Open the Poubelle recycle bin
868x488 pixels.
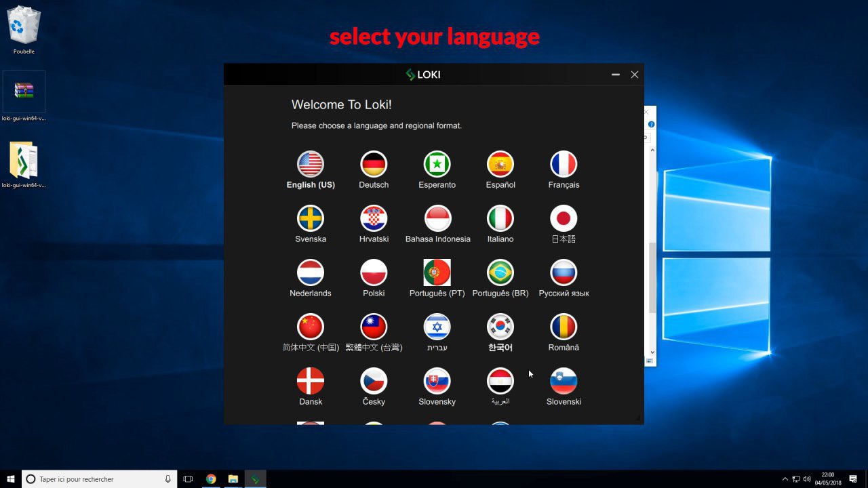click(24, 30)
